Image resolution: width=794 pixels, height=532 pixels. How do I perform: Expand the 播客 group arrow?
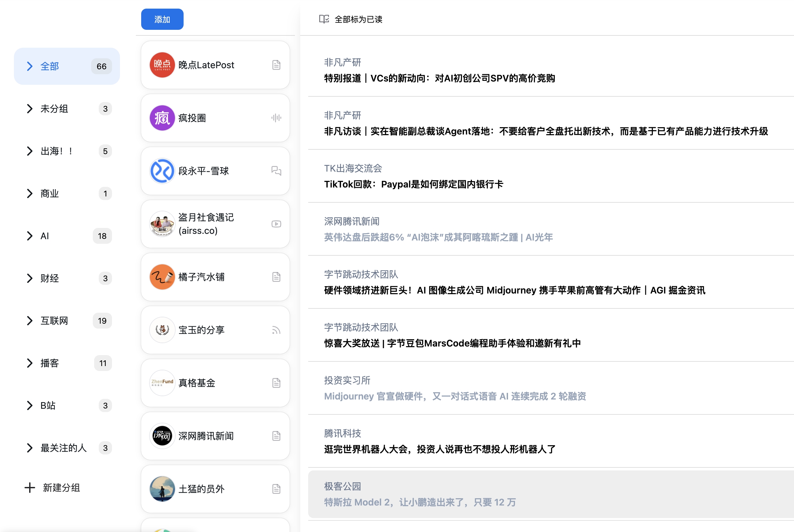coord(30,363)
